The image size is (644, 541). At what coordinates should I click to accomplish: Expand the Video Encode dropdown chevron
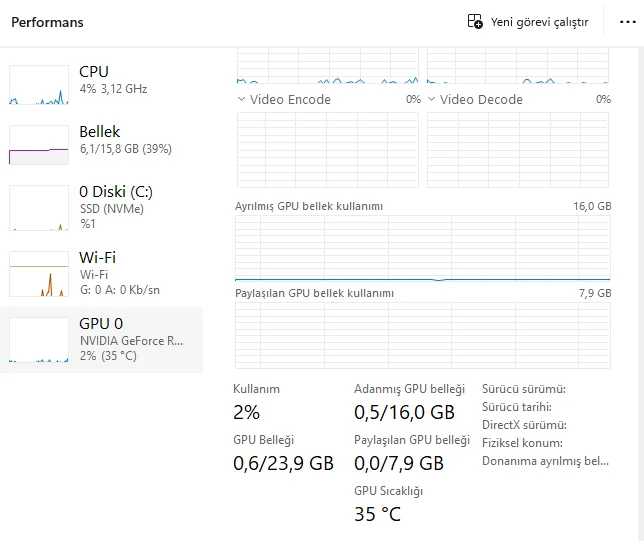(x=242, y=99)
